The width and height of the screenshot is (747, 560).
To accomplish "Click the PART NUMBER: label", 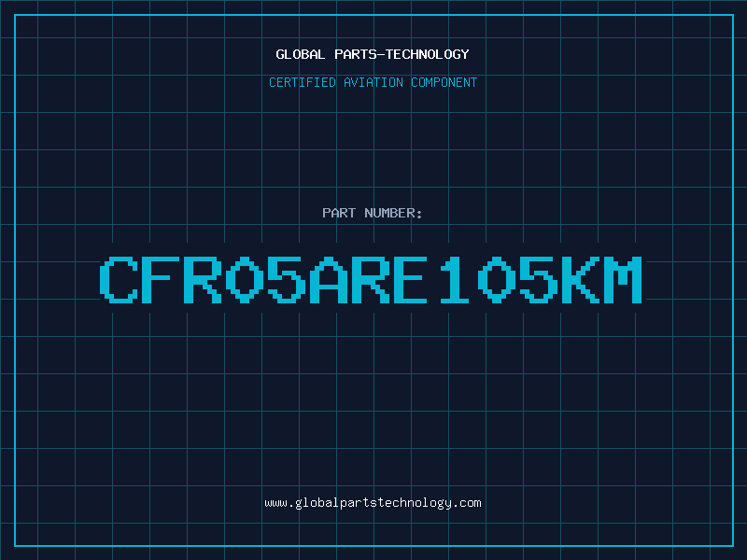I will (x=373, y=213).
